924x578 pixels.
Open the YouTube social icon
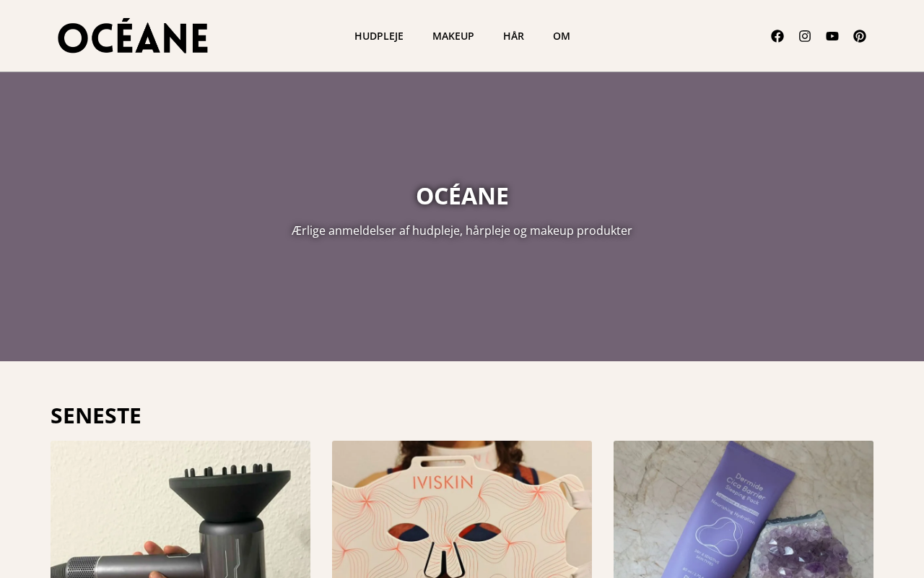[832, 36]
